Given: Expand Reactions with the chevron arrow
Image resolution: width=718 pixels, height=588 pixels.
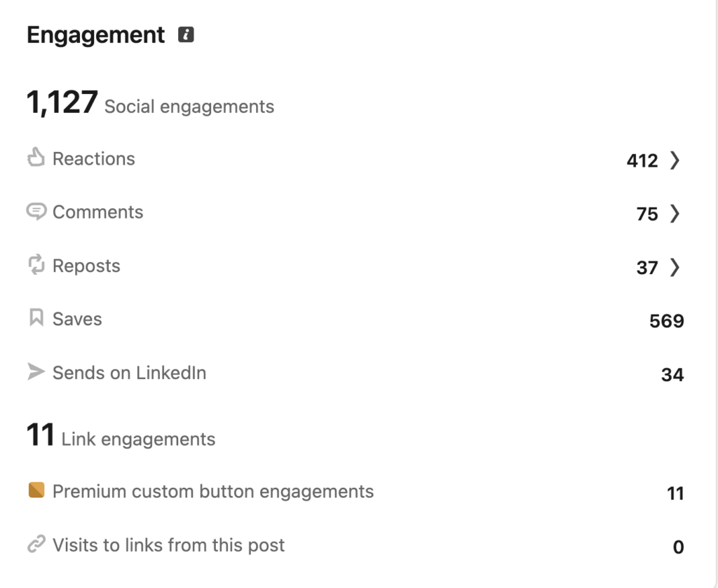Looking at the screenshot, I should [675, 160].
